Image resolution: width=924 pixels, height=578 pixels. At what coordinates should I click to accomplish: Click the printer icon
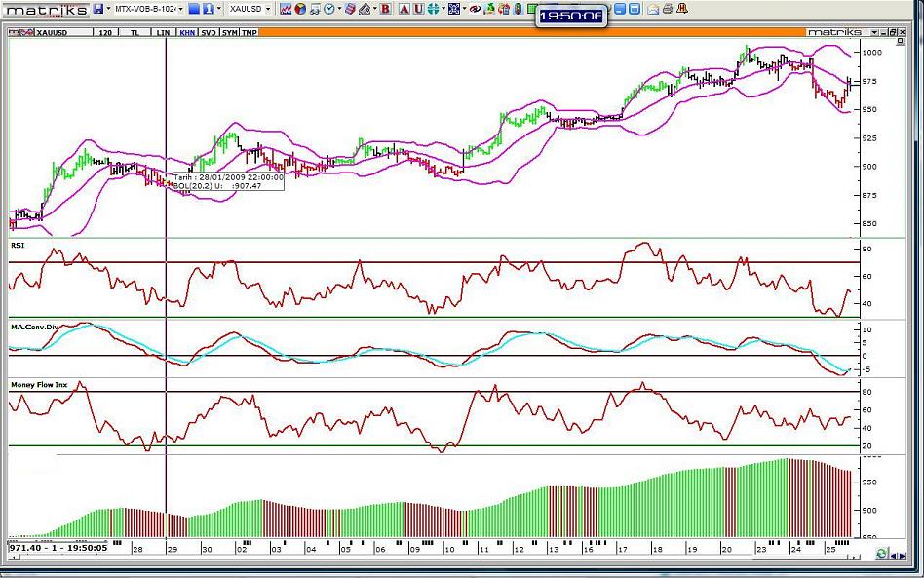coord(667,9)
